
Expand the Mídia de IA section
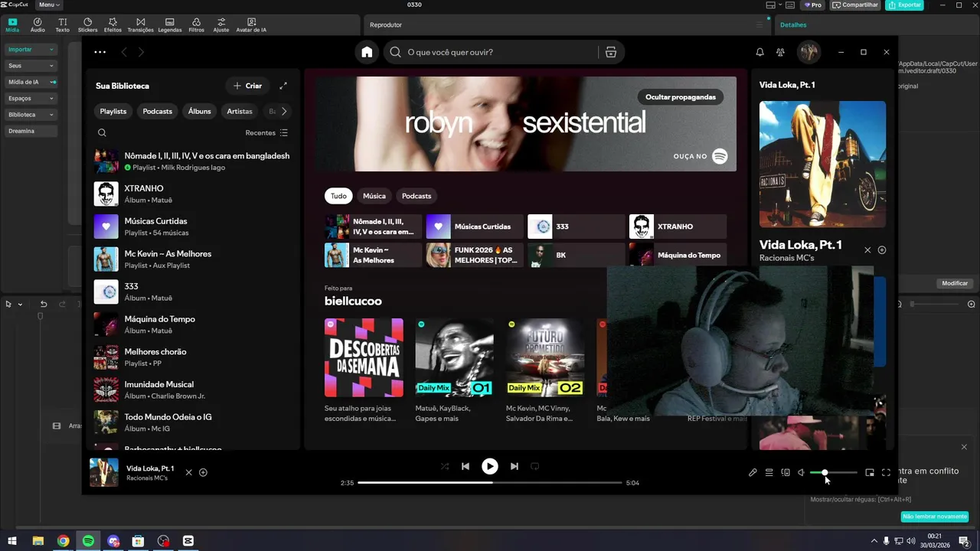[x=31, y=82]
